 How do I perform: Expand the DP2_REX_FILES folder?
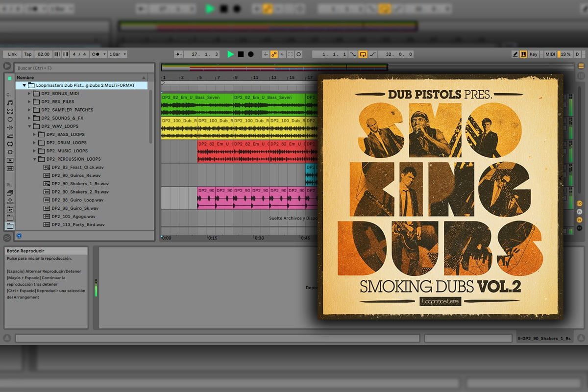click(x=29, y=101)
